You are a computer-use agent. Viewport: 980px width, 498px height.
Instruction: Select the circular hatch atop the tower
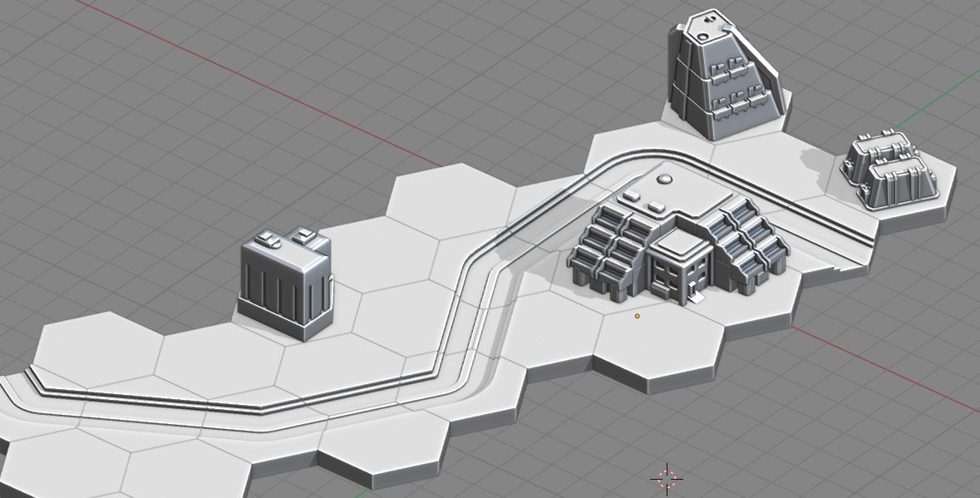tap(702, 37)
